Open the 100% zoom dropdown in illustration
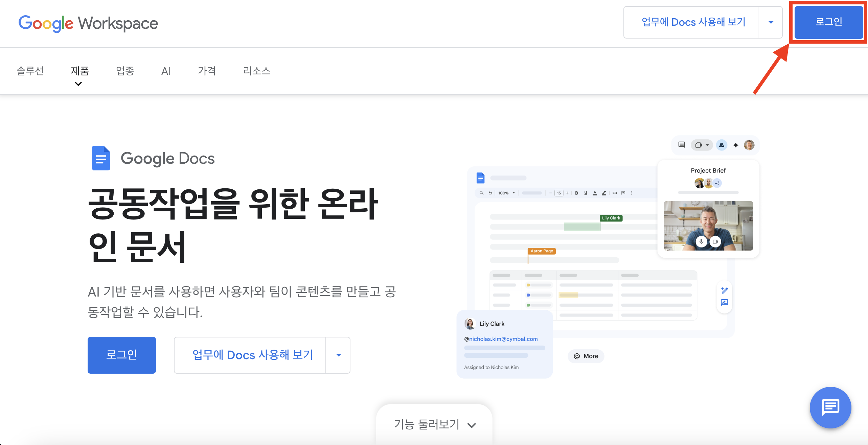868x445 pixels. point(506,193)
